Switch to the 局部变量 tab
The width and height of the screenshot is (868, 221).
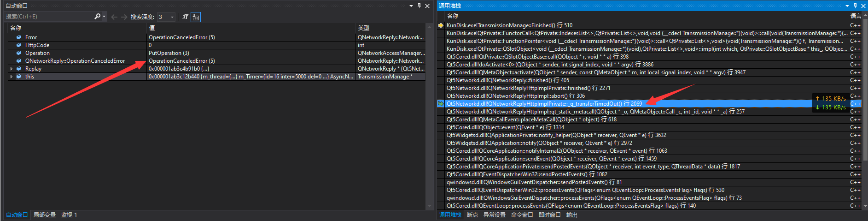click(x=44, y=215)
